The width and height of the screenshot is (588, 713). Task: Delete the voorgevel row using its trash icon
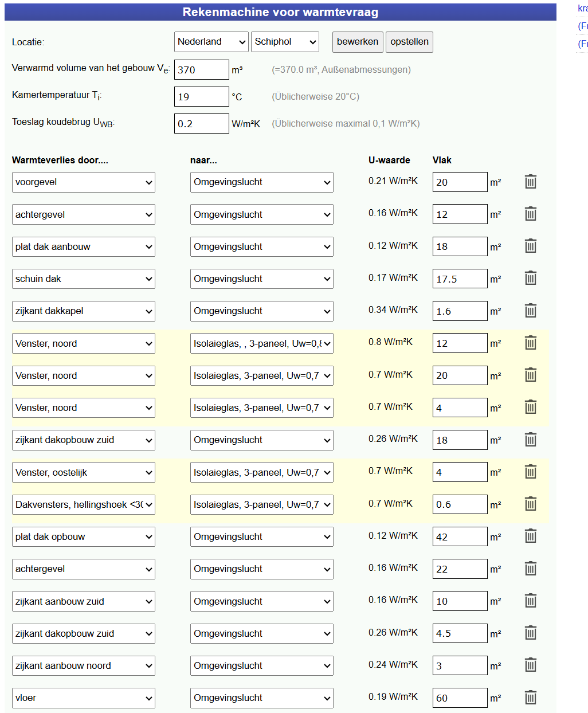530,182
